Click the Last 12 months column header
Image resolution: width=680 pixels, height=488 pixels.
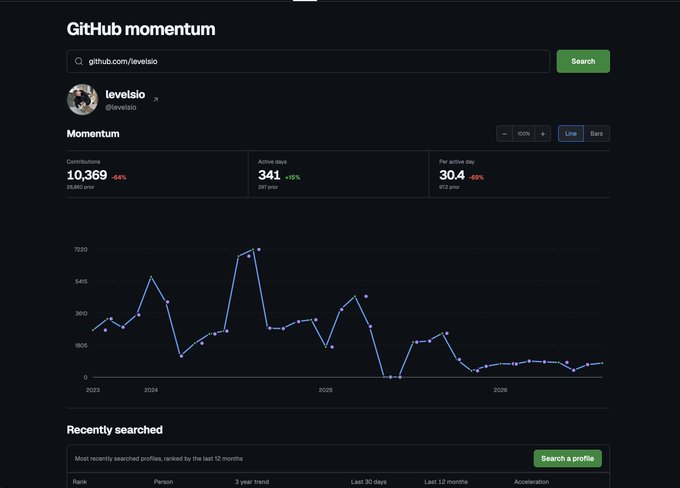[446, 481]
